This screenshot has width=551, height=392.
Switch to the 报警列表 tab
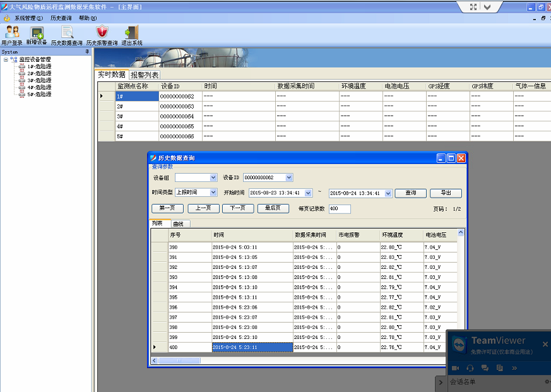click(145, 75)
